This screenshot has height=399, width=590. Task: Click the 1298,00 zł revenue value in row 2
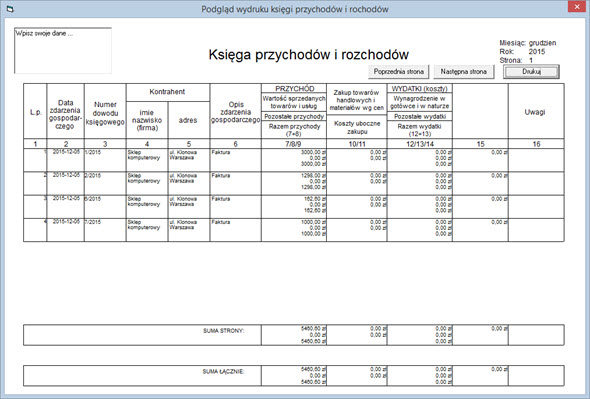pyautogui.click(x=313, y=176)
